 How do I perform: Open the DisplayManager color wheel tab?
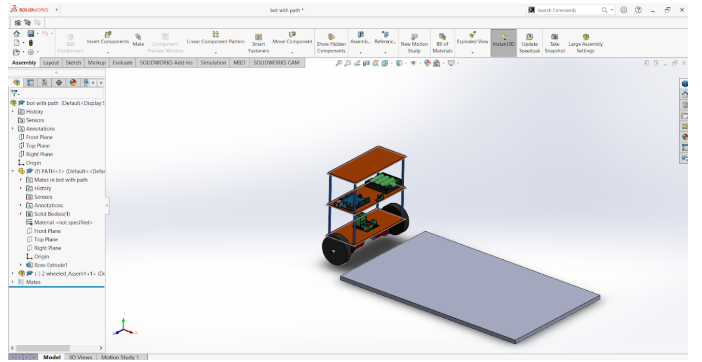point(73,83)
